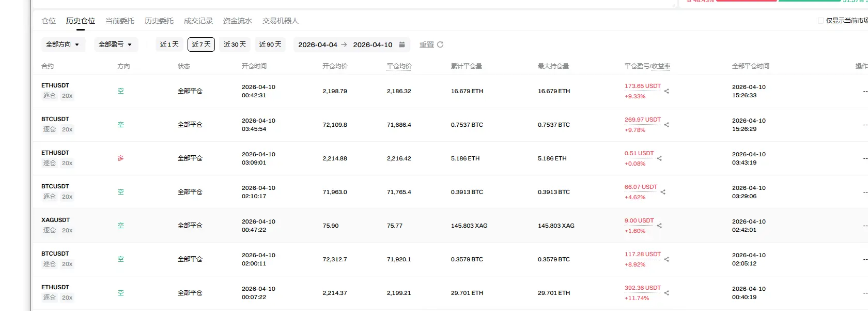Image resolution: width=868 pixels, height=311 pixels.
Task: Filter by 近30天
Action: (x=235, y=45)
